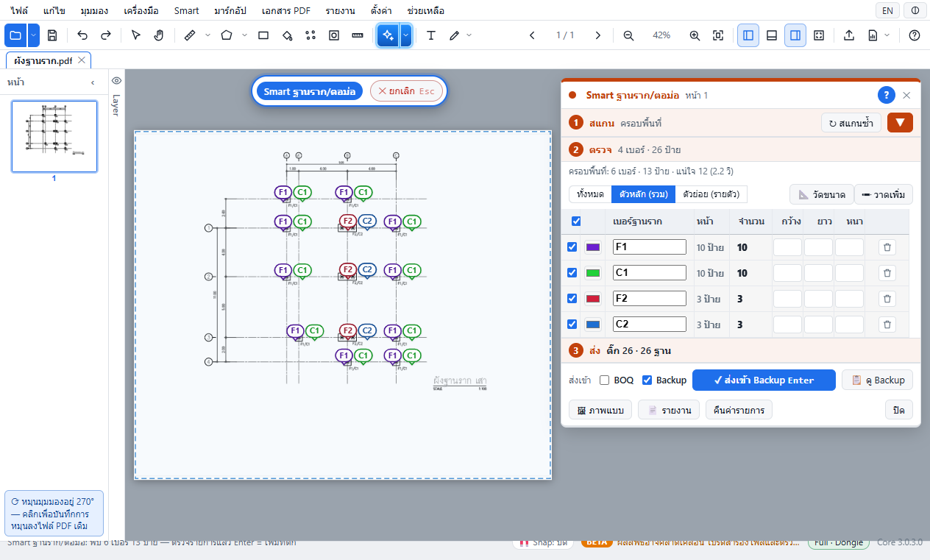Pick the paint bucket fill tool

[x=287, y=35]
